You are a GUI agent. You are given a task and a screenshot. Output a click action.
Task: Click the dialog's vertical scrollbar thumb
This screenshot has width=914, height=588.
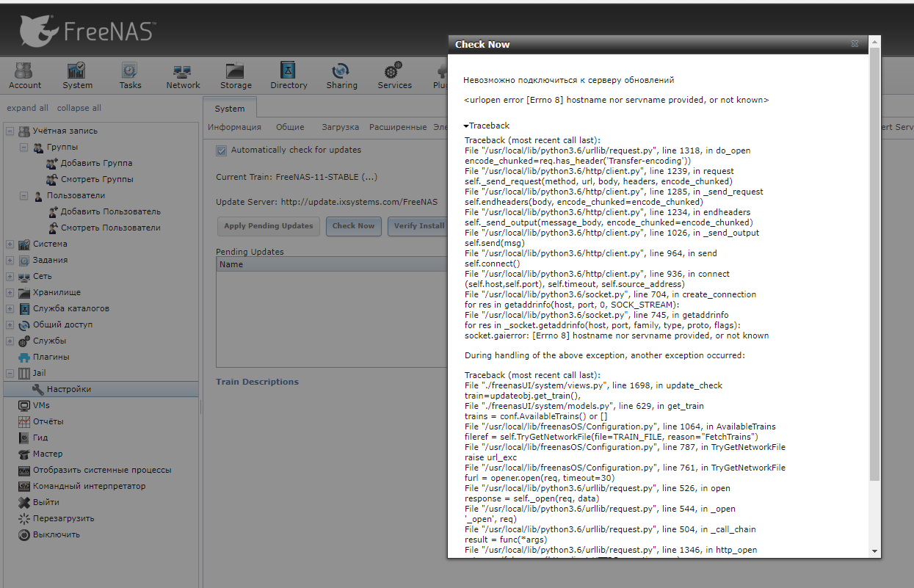(x=874, y=264)
